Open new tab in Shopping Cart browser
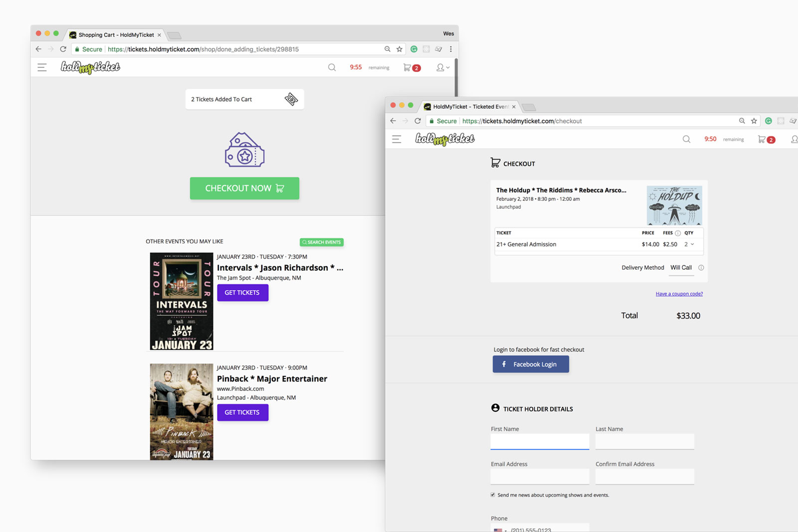798x532 pixels. tap(174, 35)
